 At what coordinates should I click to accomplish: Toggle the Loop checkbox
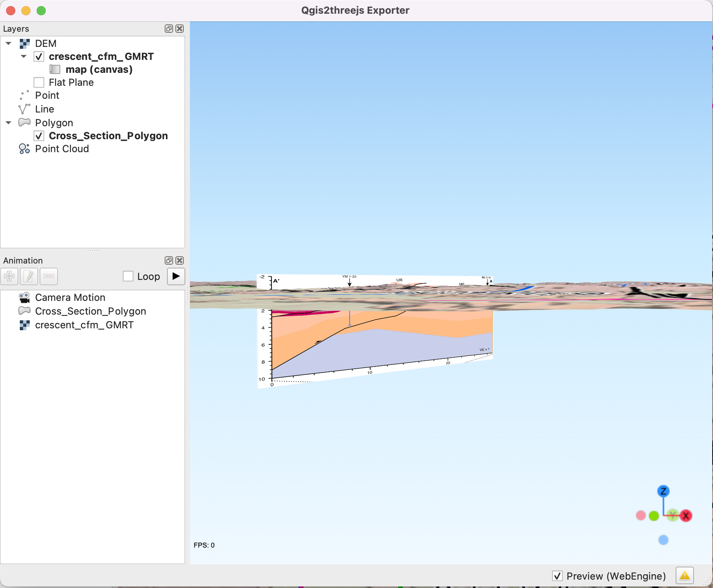(x=128, y=276)
